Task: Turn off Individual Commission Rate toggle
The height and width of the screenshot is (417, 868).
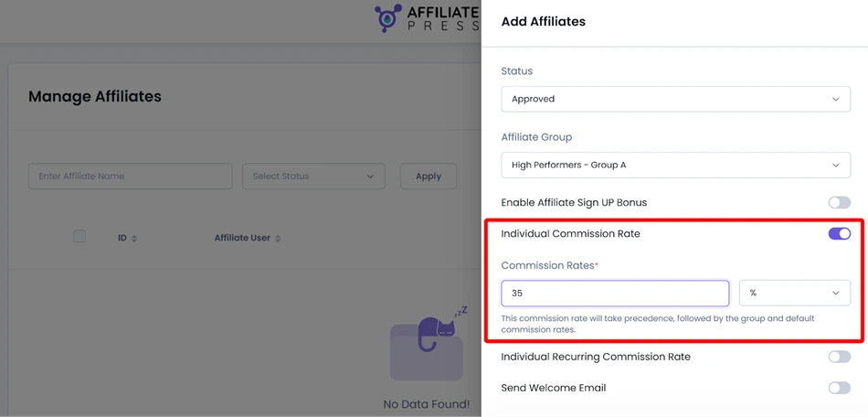Action: [x=839, y=234]
